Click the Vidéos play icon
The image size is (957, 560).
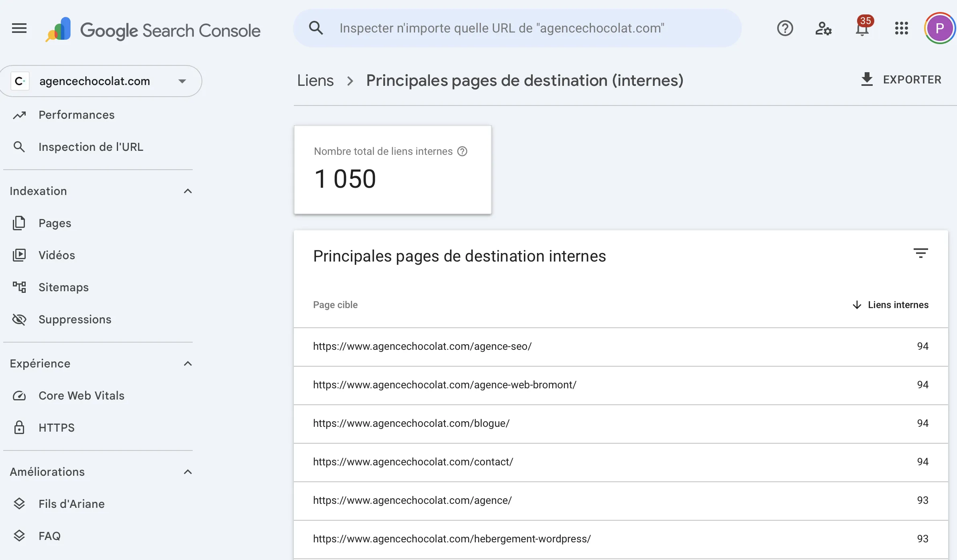(x=19, y=255)
